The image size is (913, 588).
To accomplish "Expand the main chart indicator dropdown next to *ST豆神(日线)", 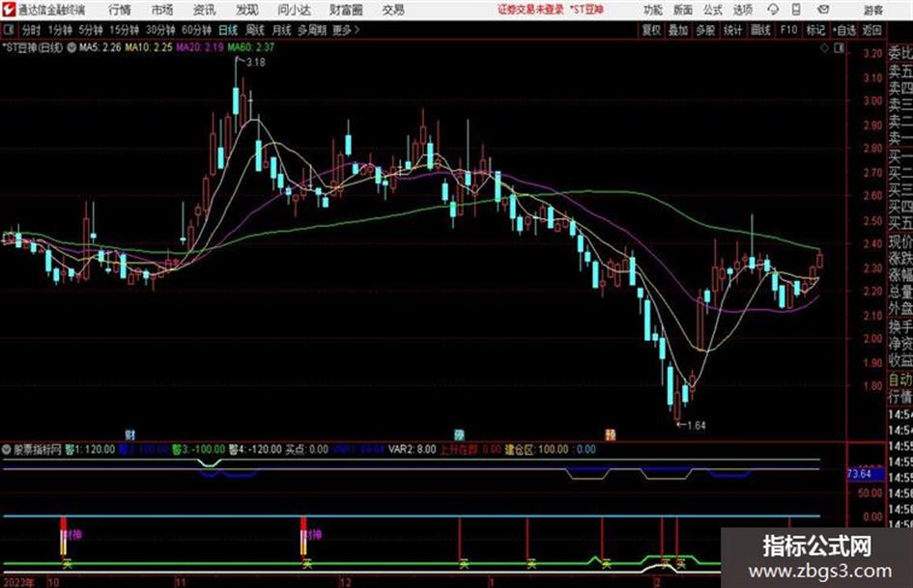I will [x=71, y=47].
